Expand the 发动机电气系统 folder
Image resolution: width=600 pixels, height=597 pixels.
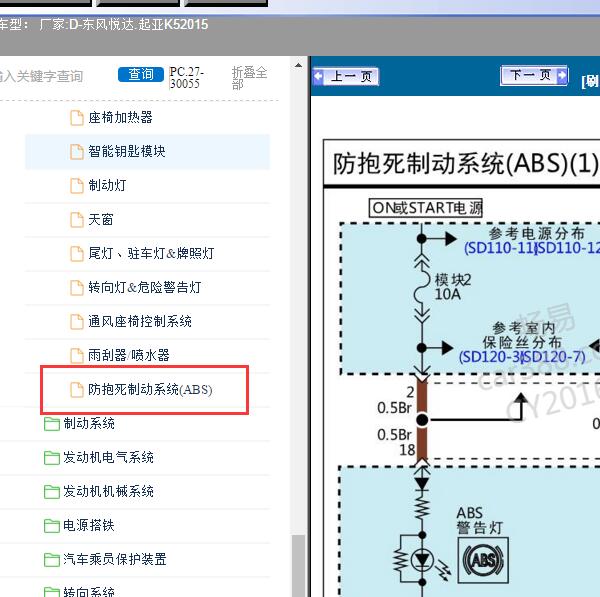pyautogui.click(x=108, y=457)
